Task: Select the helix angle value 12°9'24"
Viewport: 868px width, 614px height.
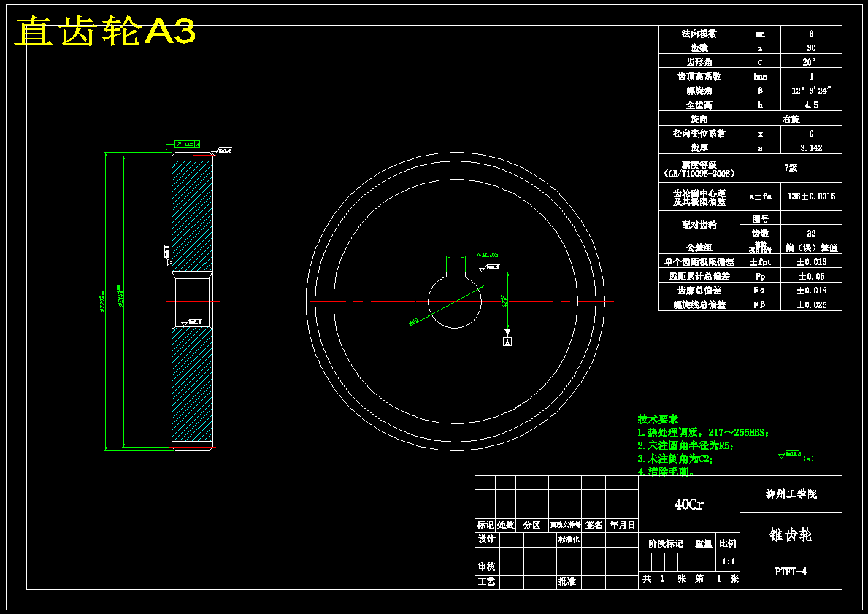Action: tap(811, 91)
